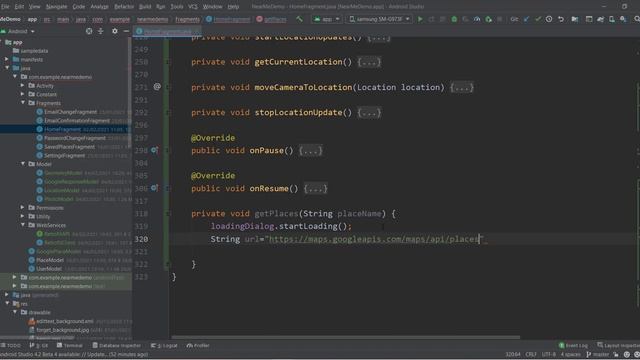
Task: Collapse the WebServices package folder
Action: click(x=23, y=225)
